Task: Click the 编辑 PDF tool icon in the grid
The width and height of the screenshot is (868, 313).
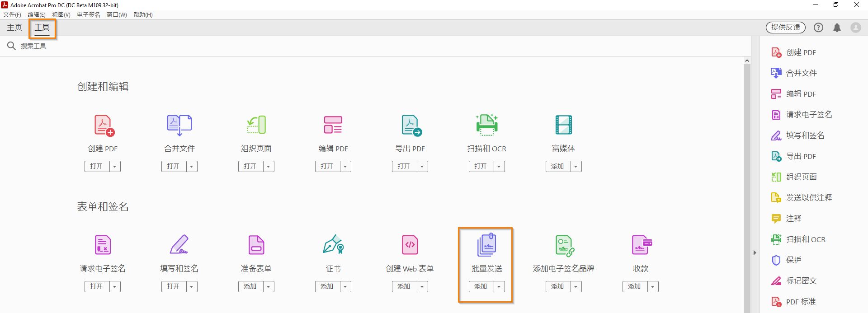Action: [333, 125]
